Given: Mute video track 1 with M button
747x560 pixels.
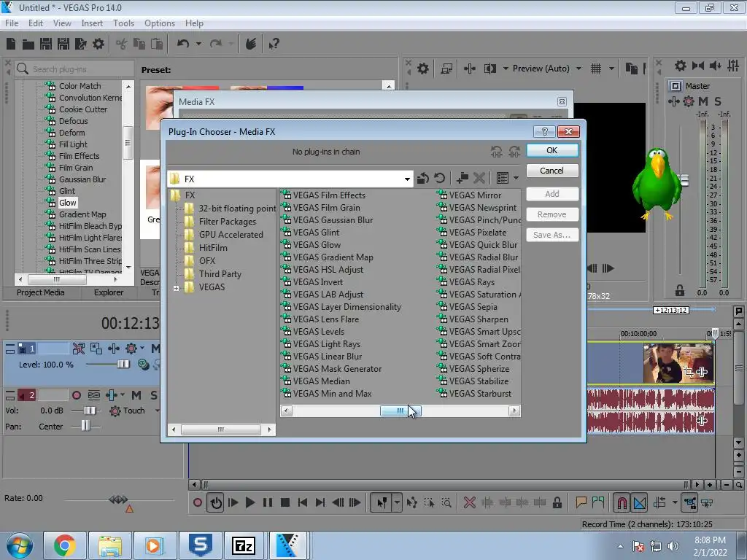Looking at the screenshot, I should [155, 349].
